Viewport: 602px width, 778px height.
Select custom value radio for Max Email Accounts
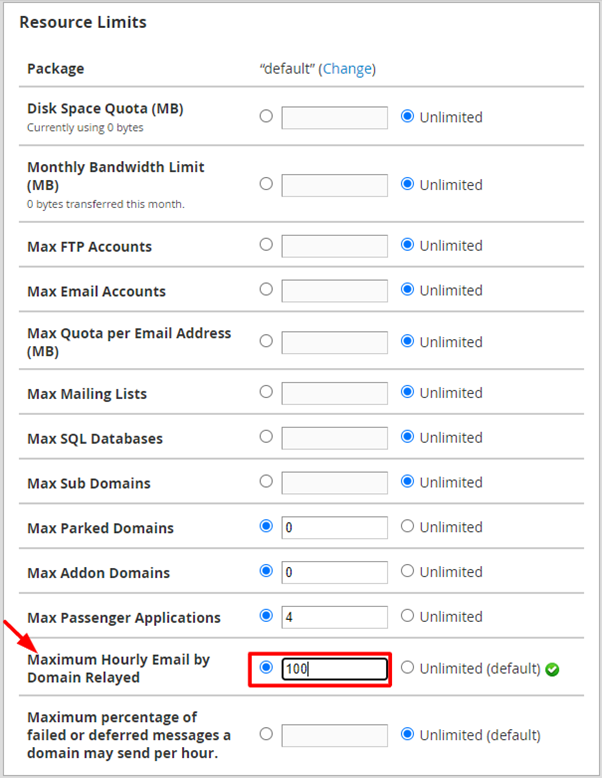coord(266,290)
